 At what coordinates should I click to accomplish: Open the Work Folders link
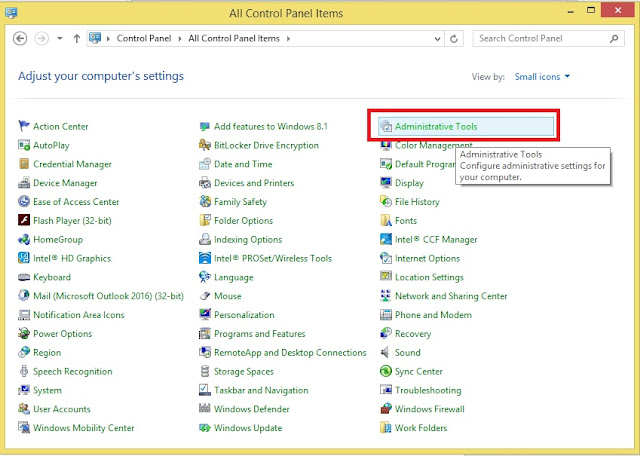coord(421,427)
